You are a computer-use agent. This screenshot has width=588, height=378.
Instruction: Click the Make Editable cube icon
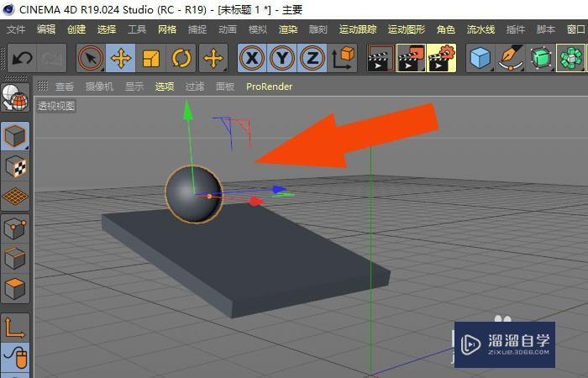point(15,136)
